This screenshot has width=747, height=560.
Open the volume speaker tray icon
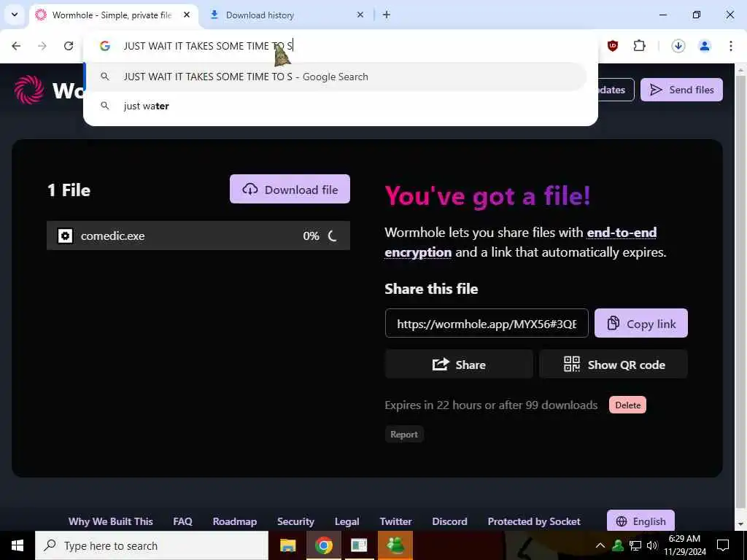tap(652, 545)
